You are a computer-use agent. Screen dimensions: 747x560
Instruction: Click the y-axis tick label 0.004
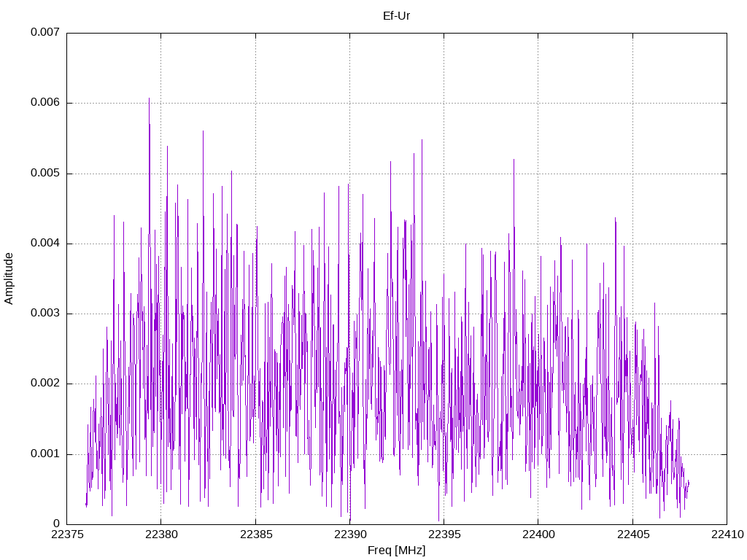click(x=45, y=243)
